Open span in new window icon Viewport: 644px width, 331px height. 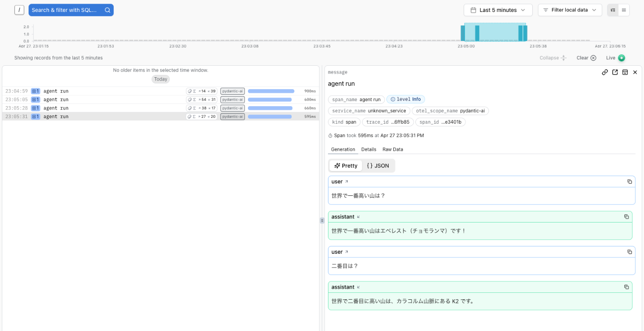(615, 72)
